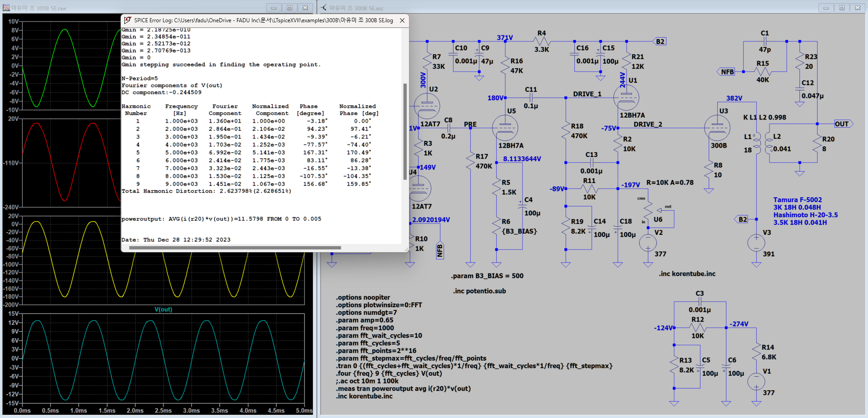
Task: Select triode symbol U1 near DRIVE_1
Action: [x=626, y=97]
